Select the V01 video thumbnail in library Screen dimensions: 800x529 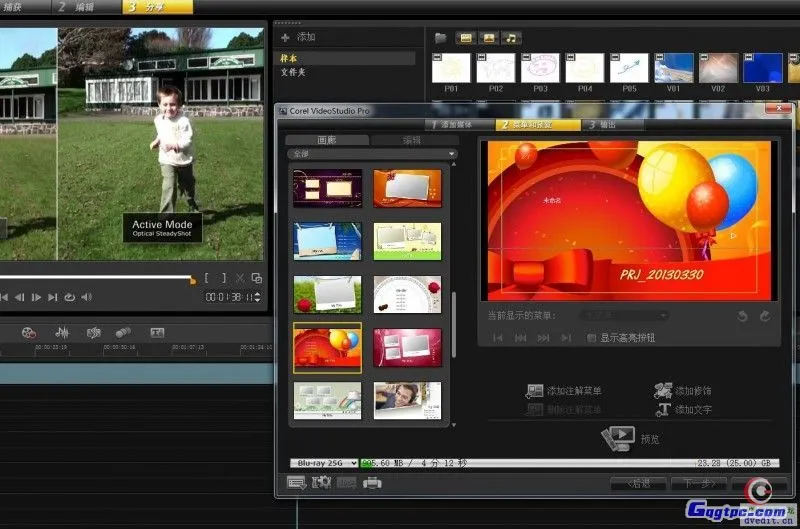[674, 69]
